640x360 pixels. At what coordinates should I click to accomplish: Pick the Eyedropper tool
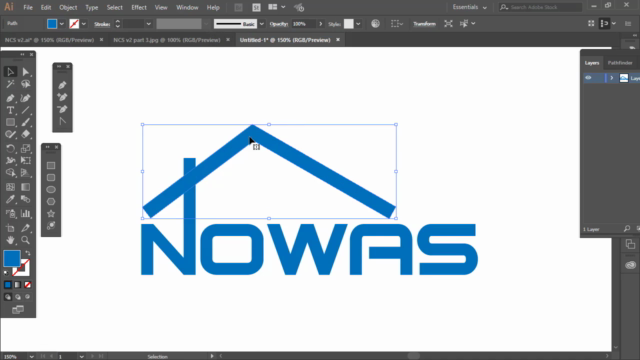[x=10, y=199]
